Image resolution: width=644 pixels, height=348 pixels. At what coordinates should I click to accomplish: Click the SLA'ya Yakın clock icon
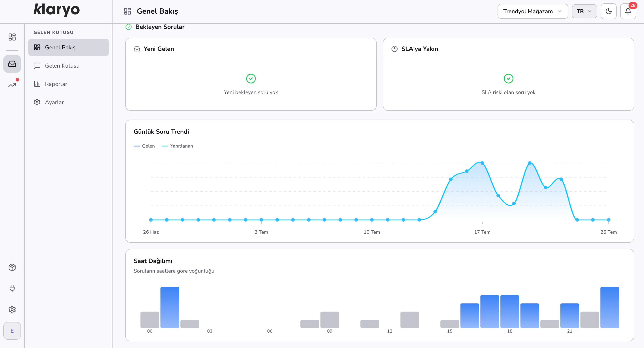(x=395, y=49)
